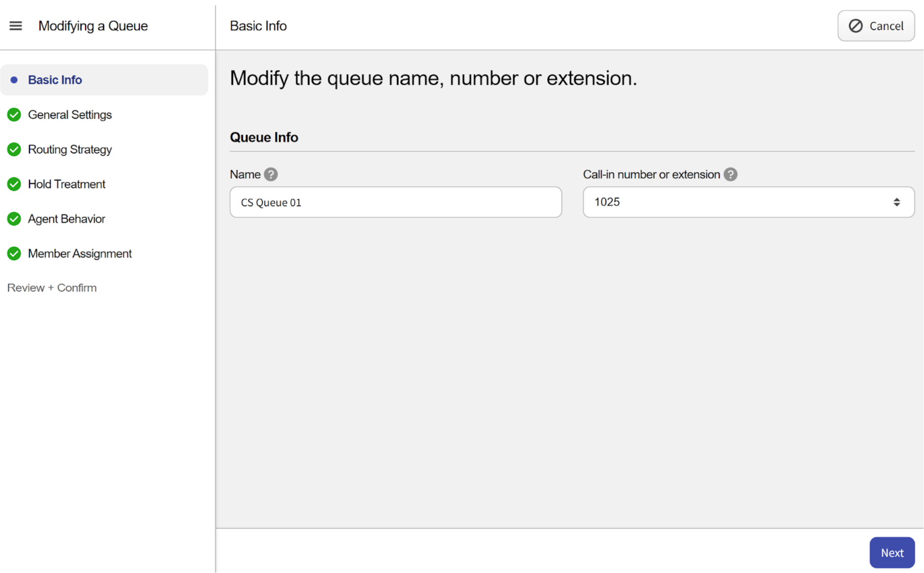The width and height of the screenshot is (924, 573).
Task: Click the Next button
Action: [892, 553]
